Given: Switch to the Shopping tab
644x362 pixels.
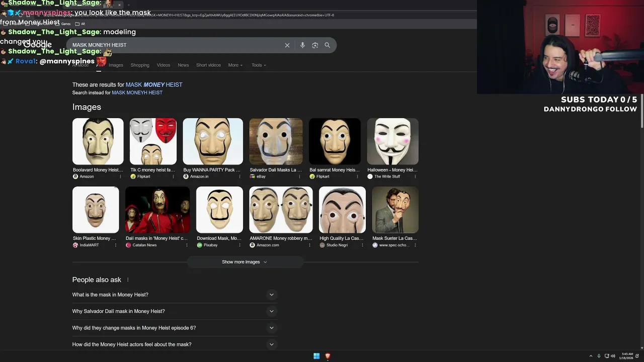Looking at the screenshot, I should (140, 65).
